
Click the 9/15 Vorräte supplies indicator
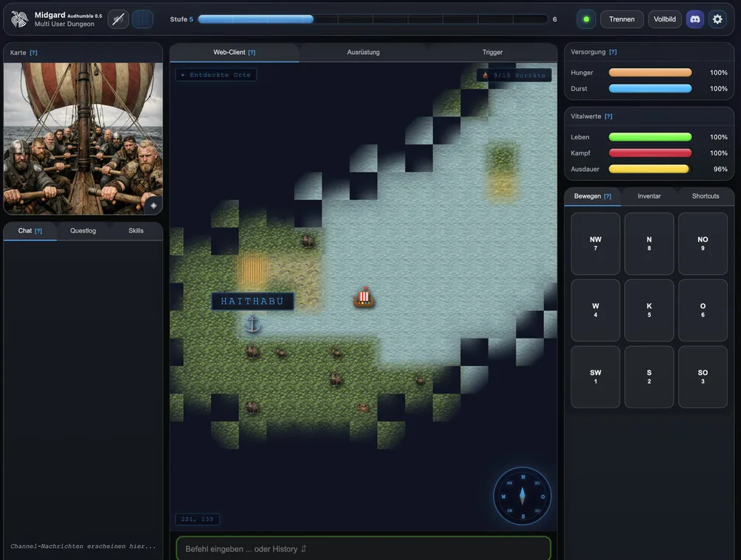pyautogui.click(x=514, y=75)
